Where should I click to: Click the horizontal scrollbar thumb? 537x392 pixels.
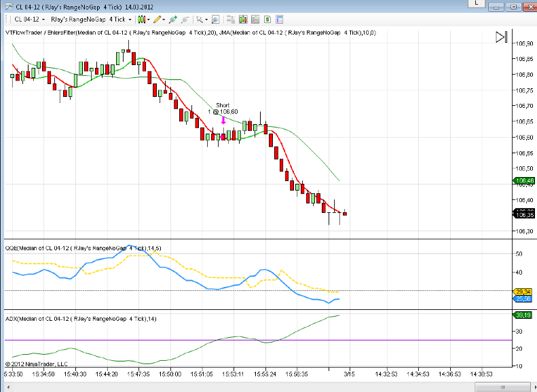pos(502,387)
